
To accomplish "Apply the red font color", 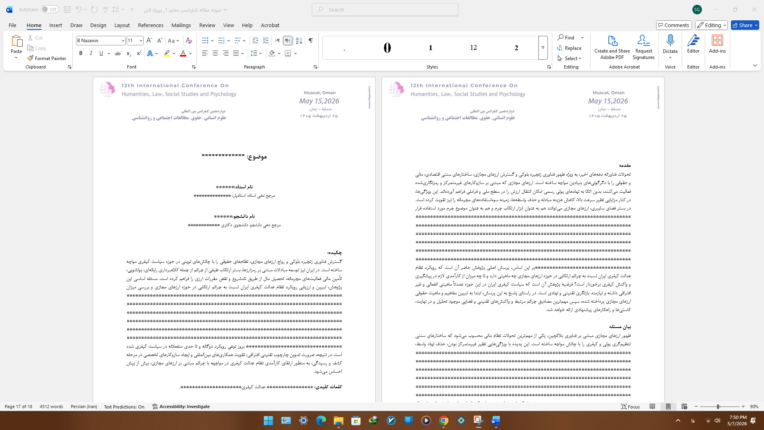I will click(183, 54).
